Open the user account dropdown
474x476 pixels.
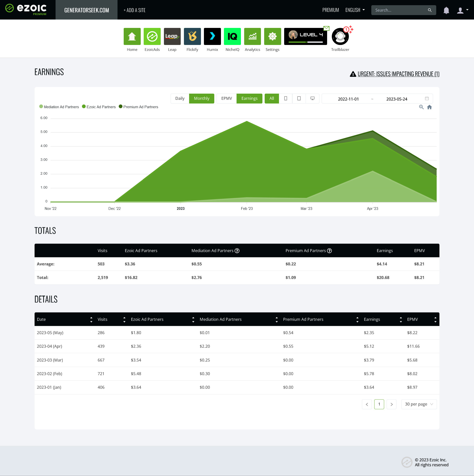click(462, 10)
